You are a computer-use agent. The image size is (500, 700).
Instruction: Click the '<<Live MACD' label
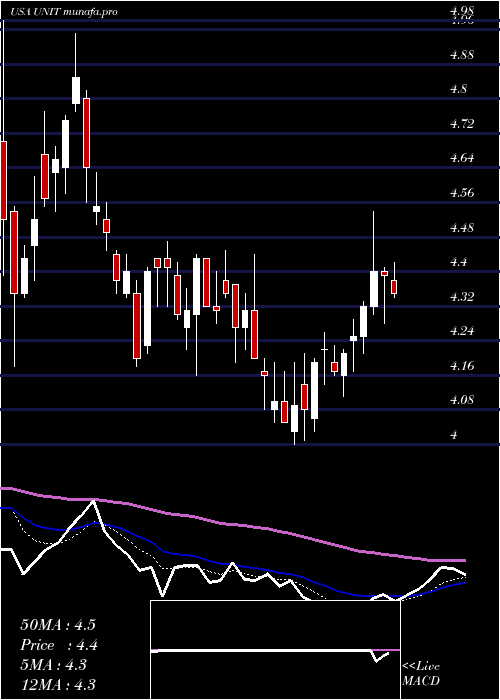pyautogui.click(x=421, y=674)
